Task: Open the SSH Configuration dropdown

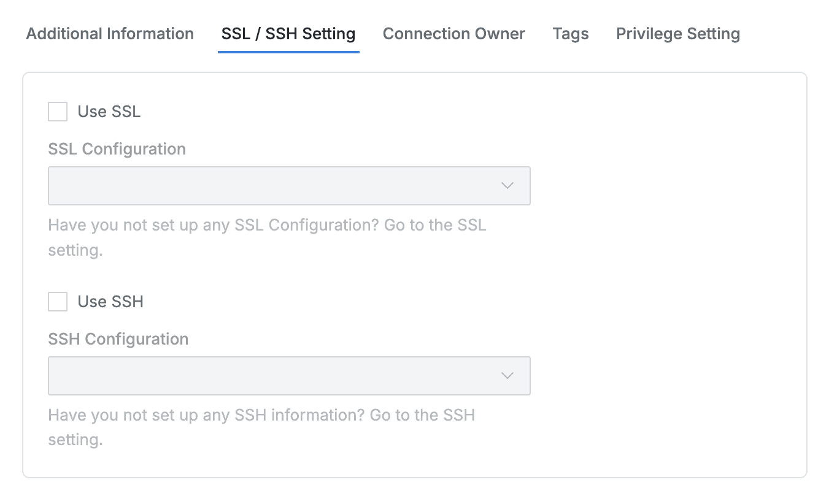Action: pos(289,375)
